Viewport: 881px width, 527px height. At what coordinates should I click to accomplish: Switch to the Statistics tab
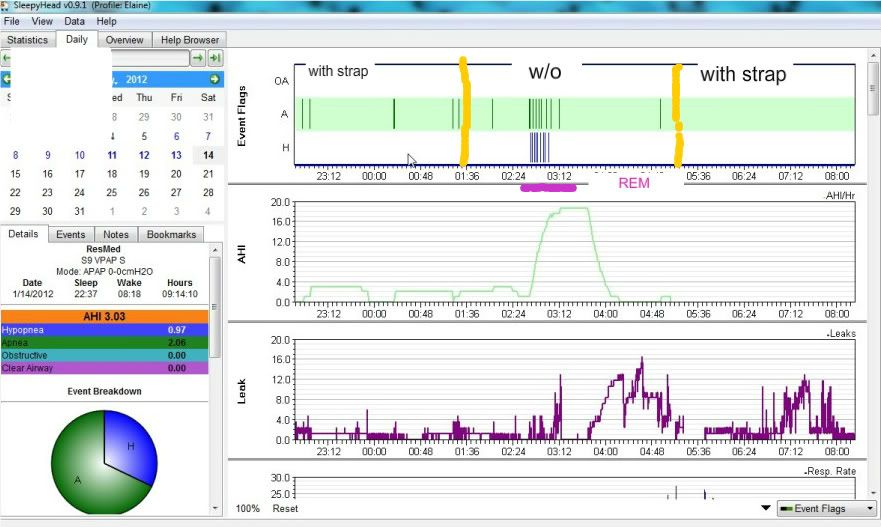28,40
